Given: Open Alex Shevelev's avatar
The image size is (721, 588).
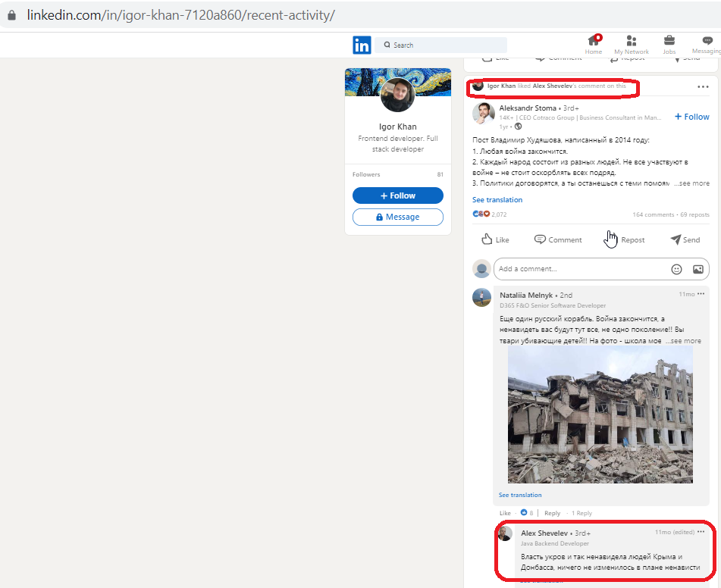Looking at the screenshot, I should coord(505,533).
